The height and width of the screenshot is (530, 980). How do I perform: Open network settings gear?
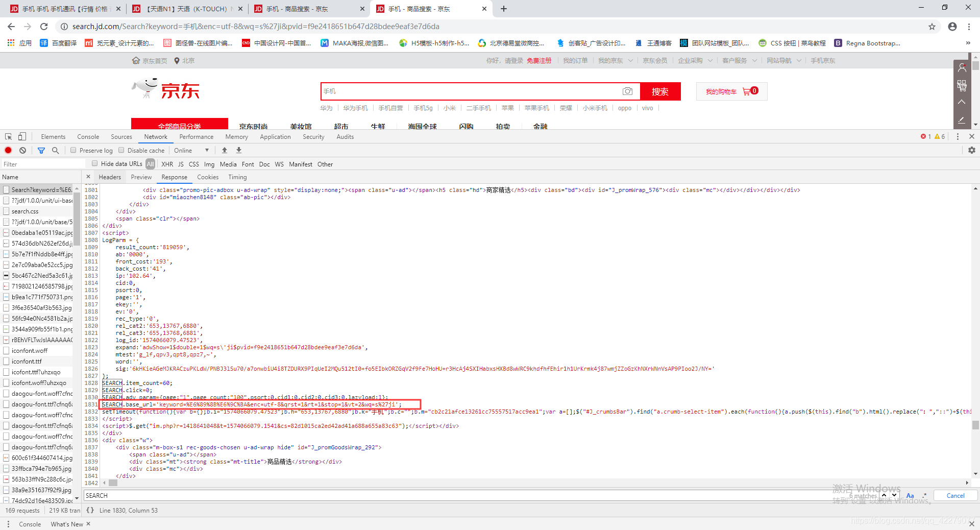[972, 150]
